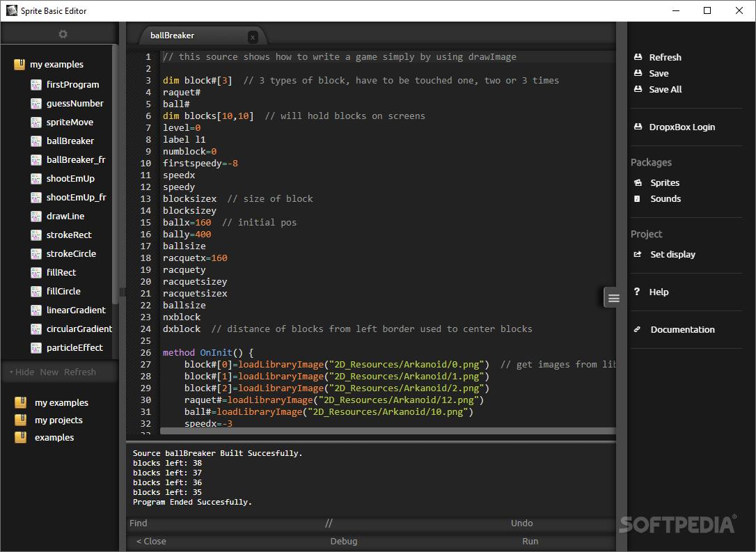Open the shootEmUp_fr example
The width and height of the screenshot is (756, 552).
coord(76,198)
